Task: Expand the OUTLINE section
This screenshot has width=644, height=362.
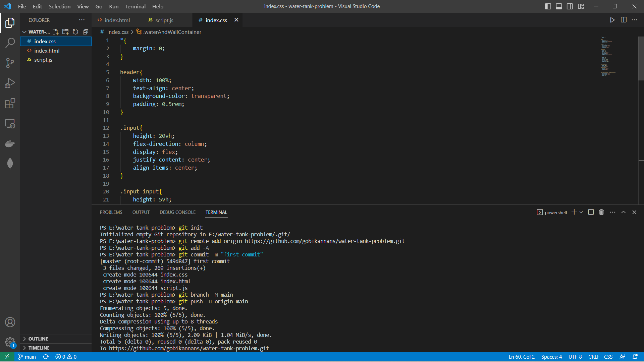Action: click(x=38, y=339)
